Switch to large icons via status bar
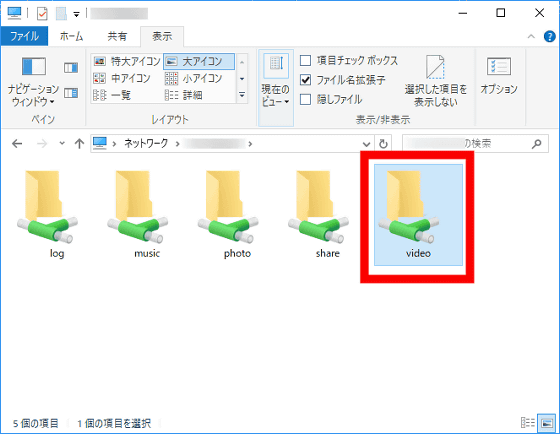560x434 pixels. click(547, 423)
